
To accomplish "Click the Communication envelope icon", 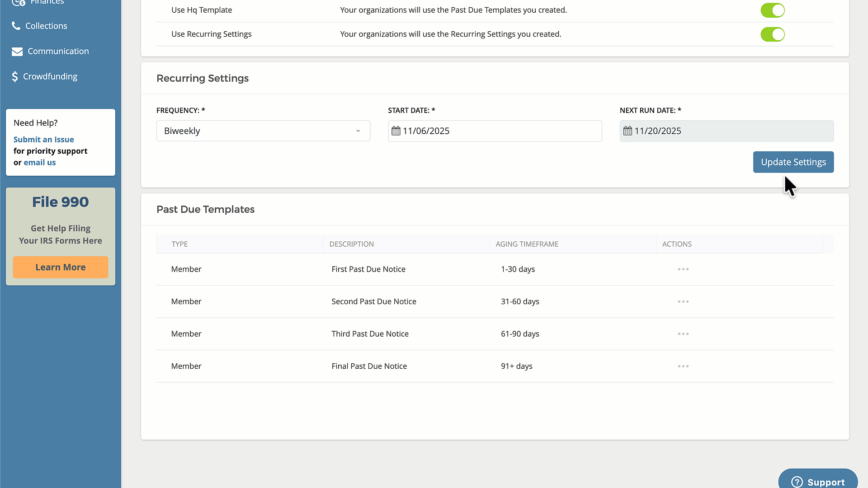I will [x=17, y=52].
